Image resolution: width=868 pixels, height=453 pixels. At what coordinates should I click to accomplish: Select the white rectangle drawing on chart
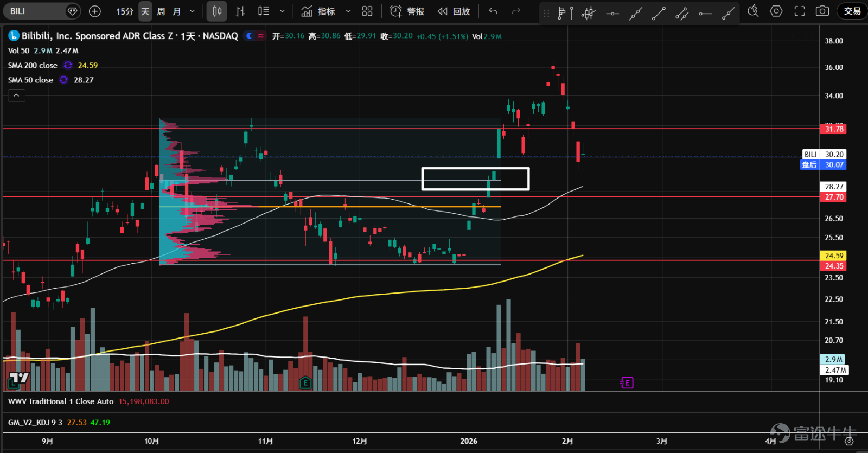[475, 179]
